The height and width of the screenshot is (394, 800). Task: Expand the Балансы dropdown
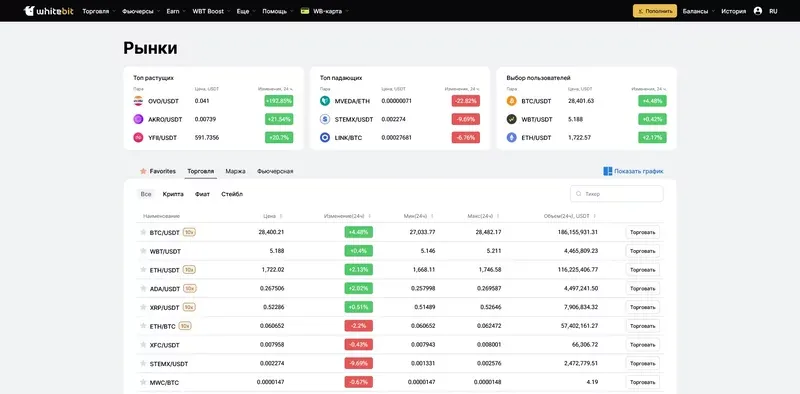[698, 11]
